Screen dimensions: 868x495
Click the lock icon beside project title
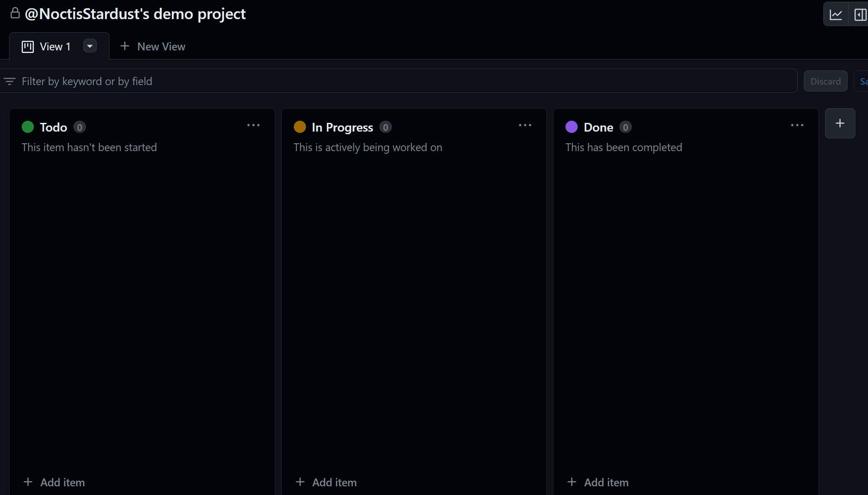[15, 13]
